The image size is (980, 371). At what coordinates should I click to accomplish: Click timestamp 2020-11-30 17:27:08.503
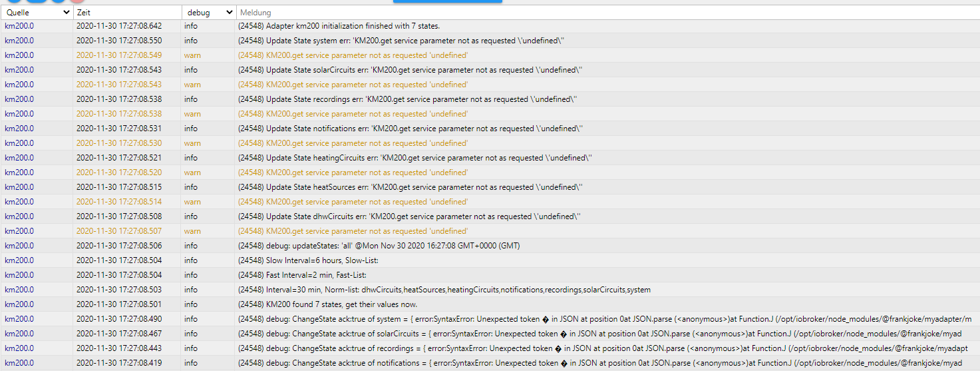118,290
